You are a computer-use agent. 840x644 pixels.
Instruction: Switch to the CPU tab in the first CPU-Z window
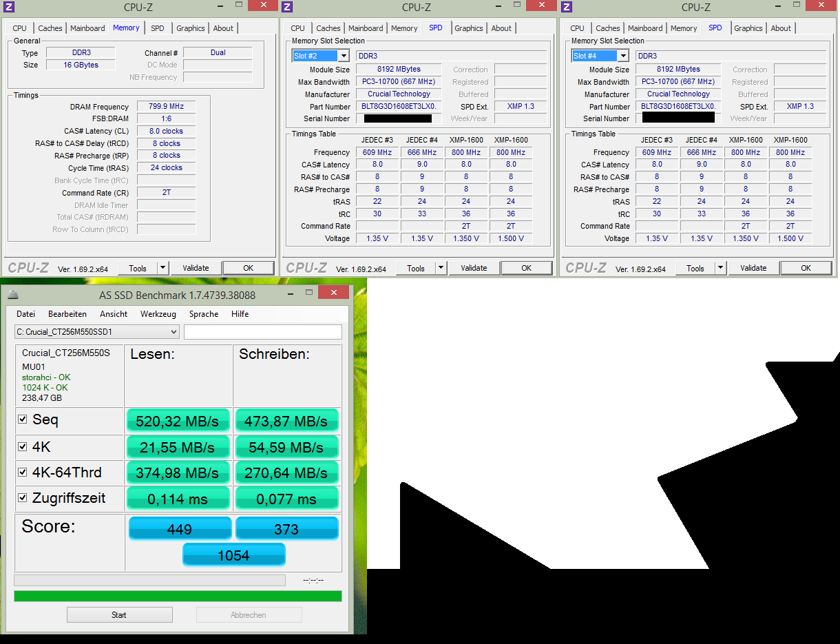20,28
